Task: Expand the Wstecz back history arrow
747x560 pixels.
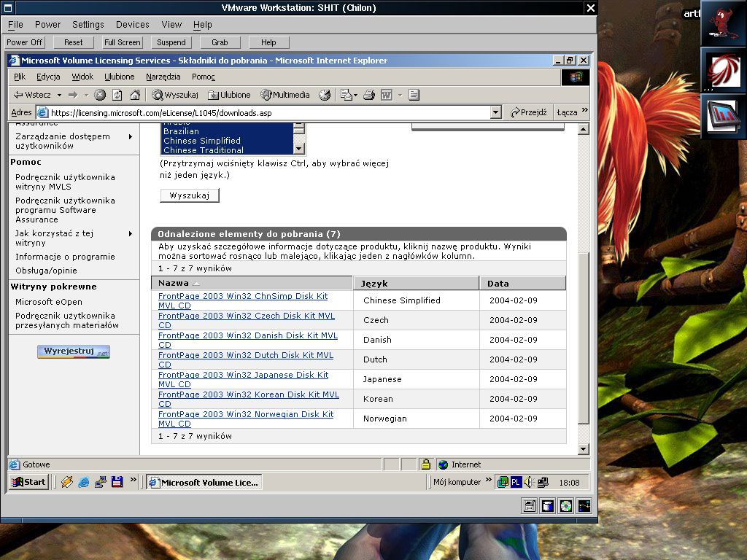Action: point(58,95)
